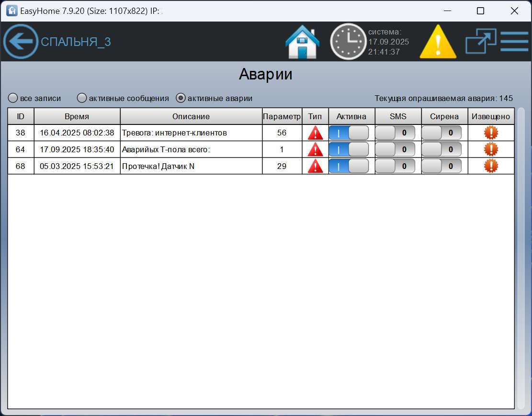Open the yellow warning triangle alerts
The width and height of the screenshot is (532, 416).
(x=438, y=42)
